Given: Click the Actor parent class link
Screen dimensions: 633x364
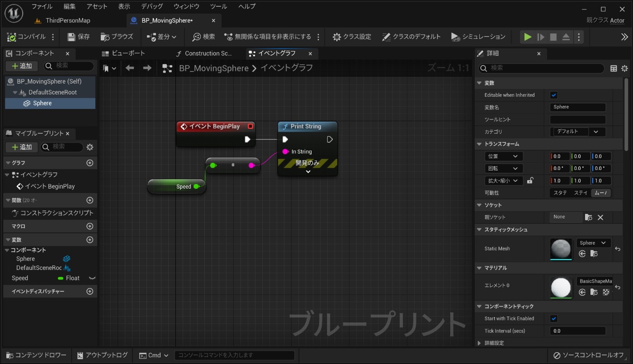Looking at the screenshot, I should pyautogui.click(x=617, y=20).
